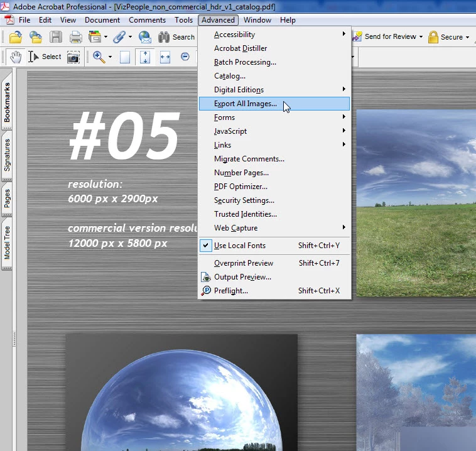Viewport: 476px width, 451px height.
Task: Click the Output Preview eye icon
Action: [x=206, y=277]
